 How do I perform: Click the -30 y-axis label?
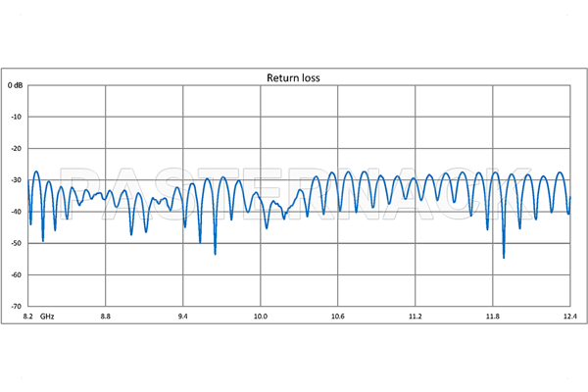click(17, 180)
